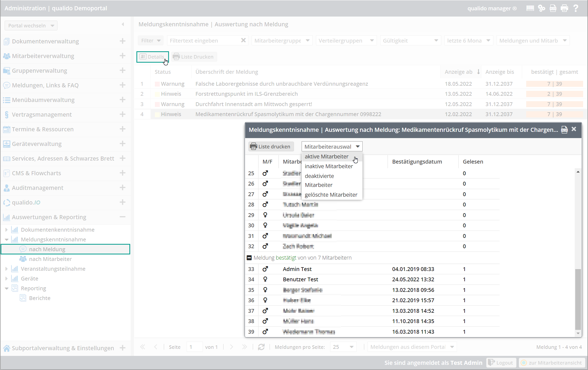The height and width of the screenshot is (370, 588).
Task: Clear filter text with the X icon
Action: [243, 40]
